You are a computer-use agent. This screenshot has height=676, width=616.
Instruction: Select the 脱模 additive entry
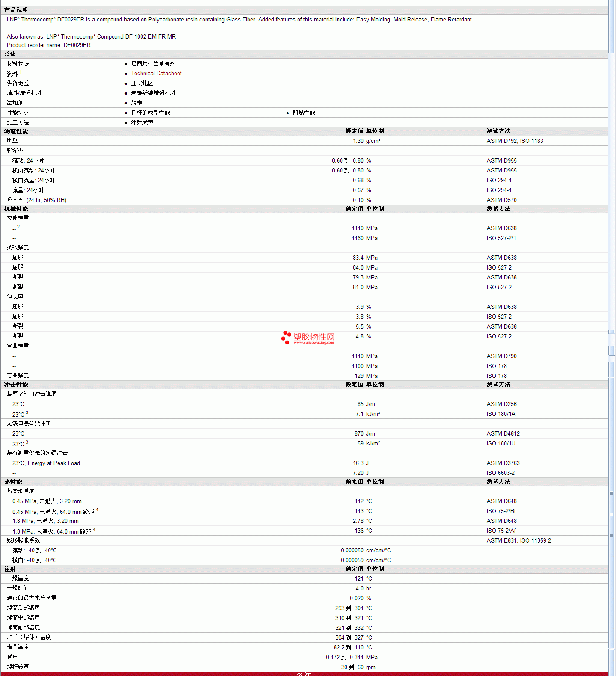[136, 103]
